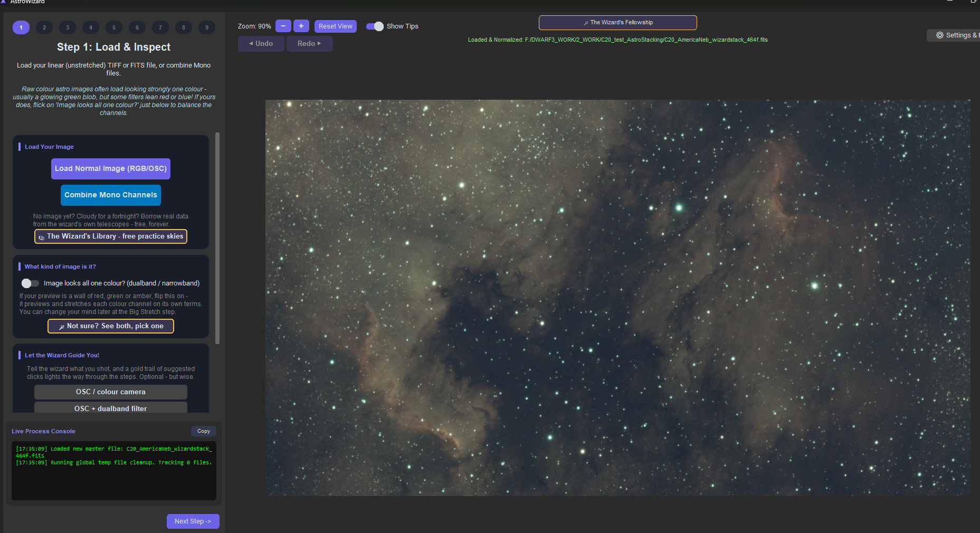Jump to wizard step 5 circle

(x=114, y=27)
